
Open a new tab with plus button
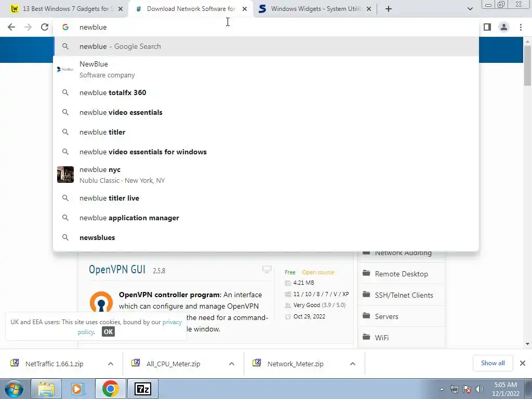389,9
